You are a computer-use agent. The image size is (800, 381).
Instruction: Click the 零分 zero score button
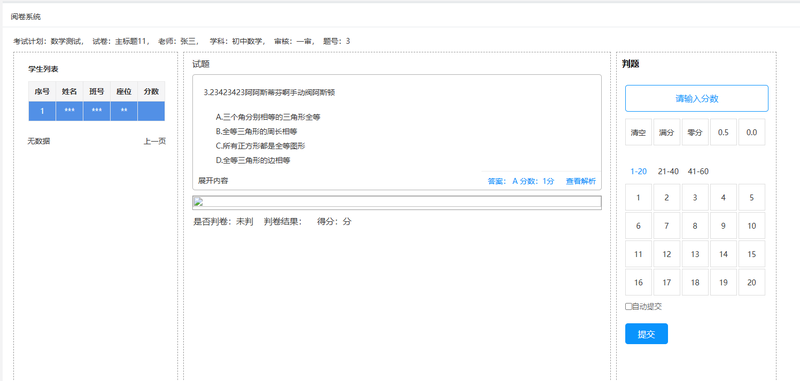(695, 132)
